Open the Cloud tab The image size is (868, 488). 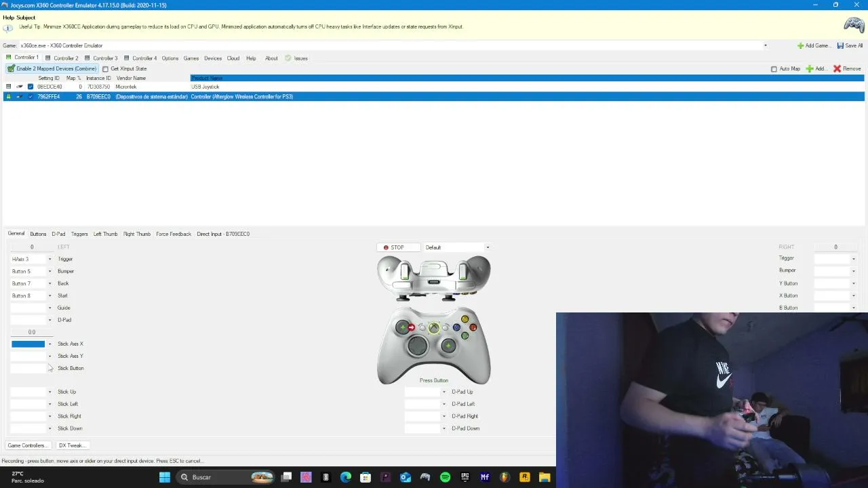[x=233, y=58]
